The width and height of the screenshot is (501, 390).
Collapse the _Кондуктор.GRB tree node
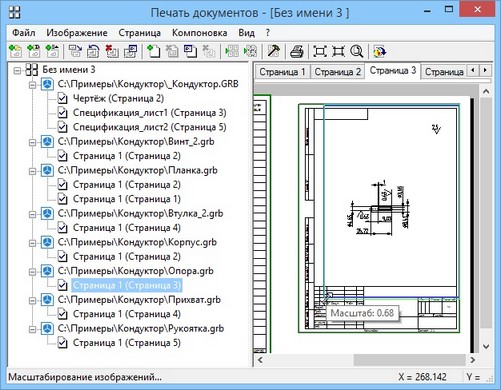(32, 85)
